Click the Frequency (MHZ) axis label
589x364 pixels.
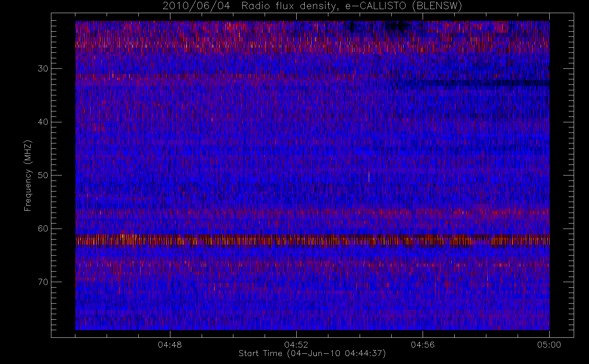[x=28, y=175]
